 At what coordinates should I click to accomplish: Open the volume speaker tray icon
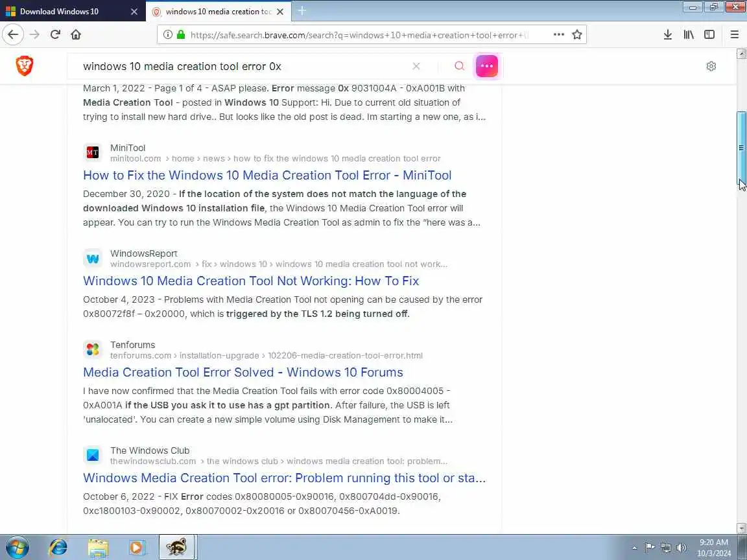coord(682,548)
